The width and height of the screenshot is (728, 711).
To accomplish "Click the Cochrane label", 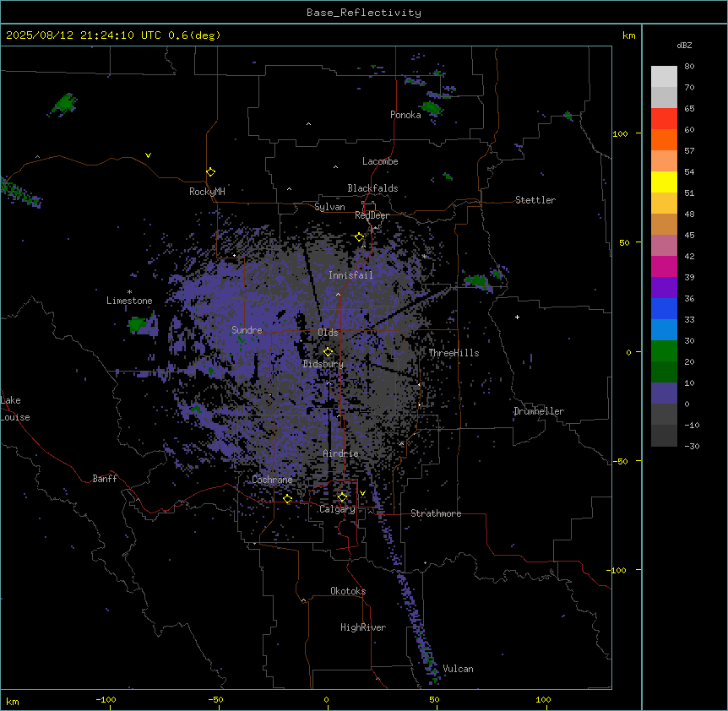I will pyautogui.click(x=272, y=480).
